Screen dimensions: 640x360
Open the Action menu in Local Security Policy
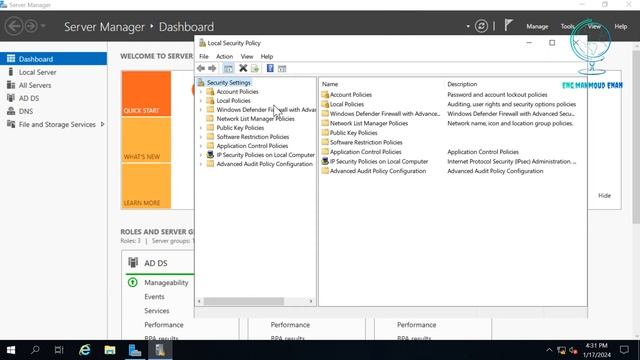click(224, 56)
